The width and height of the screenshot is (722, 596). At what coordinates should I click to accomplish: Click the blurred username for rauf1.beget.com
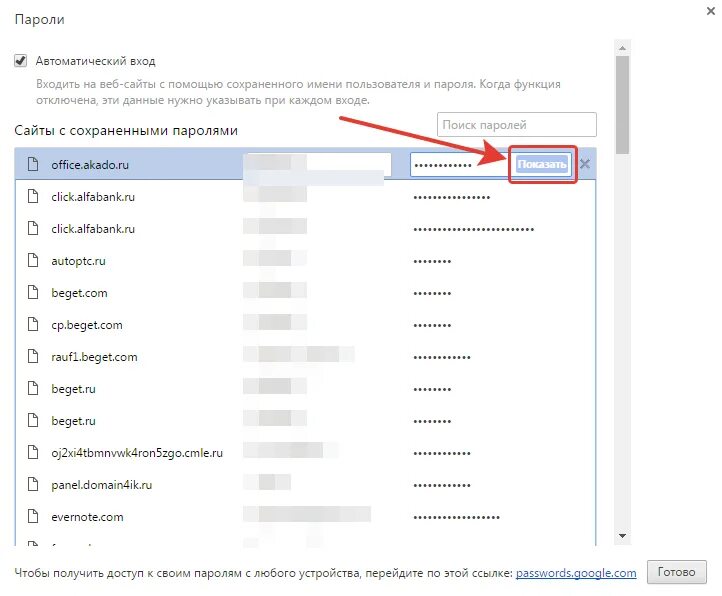(x=298, y=354)
